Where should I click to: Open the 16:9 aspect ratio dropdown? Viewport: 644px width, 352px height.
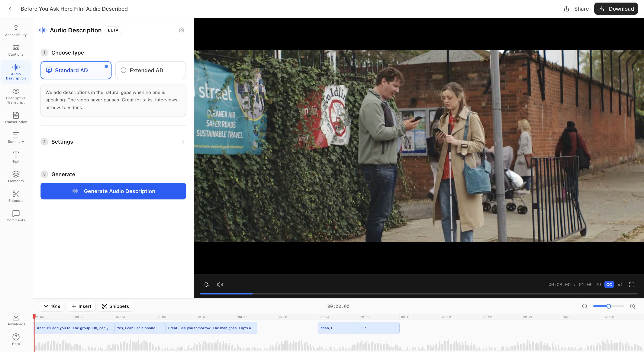[x=52, y=306]
